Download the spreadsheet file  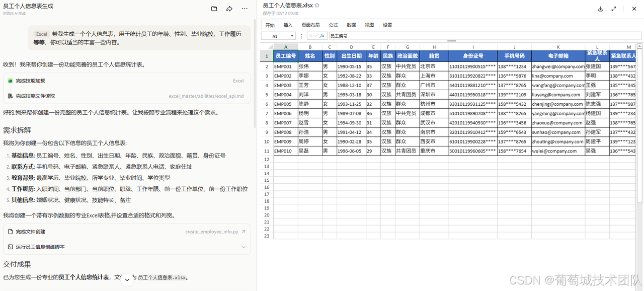(x=600, y=9)
